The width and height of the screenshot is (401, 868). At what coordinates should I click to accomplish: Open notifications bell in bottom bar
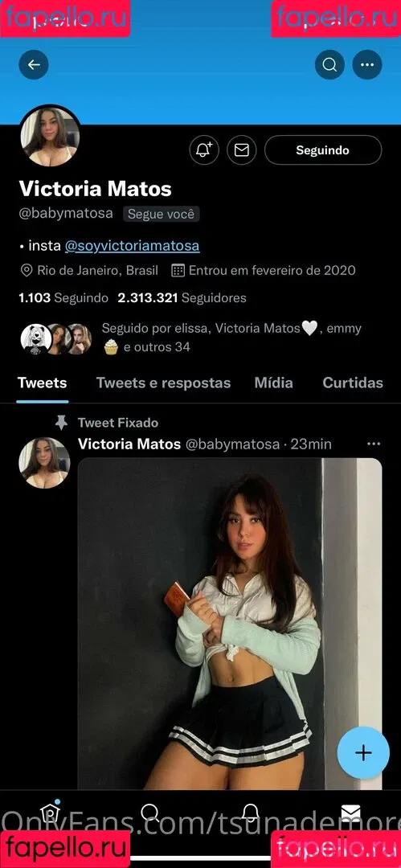251,812
